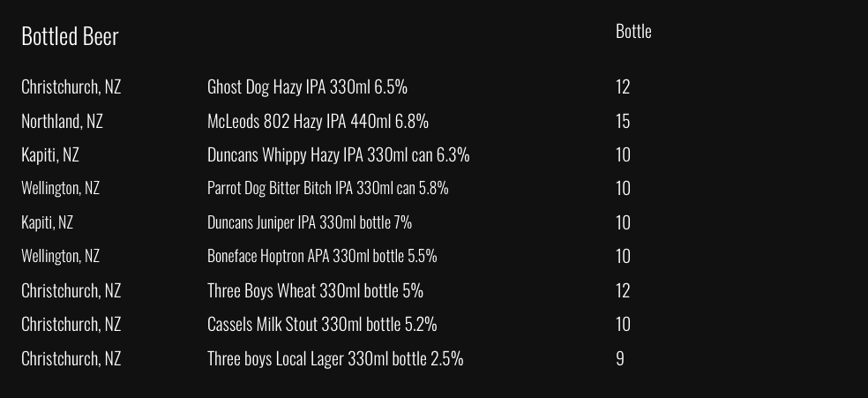Click price 10 for Cassels Milk Stout
This screenshot has height=398, width=868.
click(x=623, y=324)
